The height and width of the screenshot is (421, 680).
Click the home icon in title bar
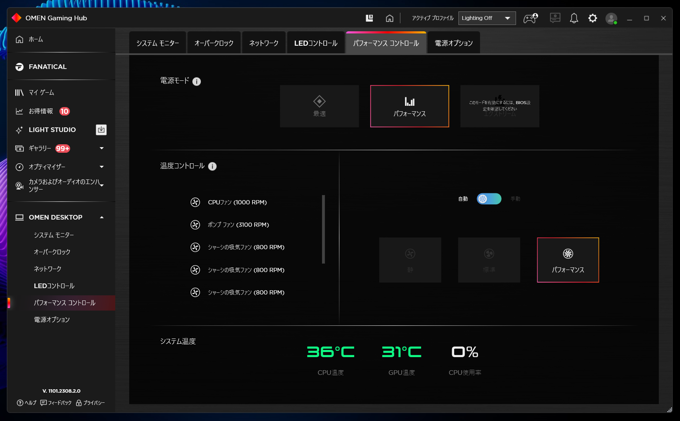[389, 18]
